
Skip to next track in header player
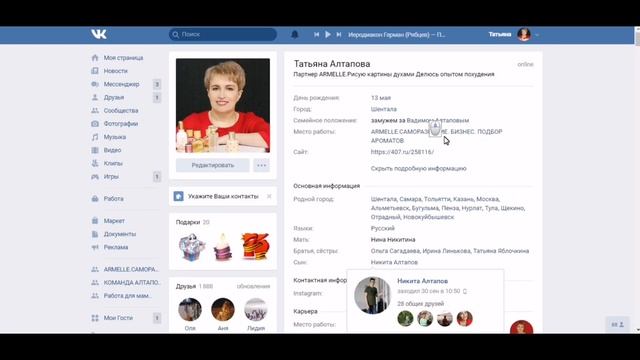tap(339, 35)
